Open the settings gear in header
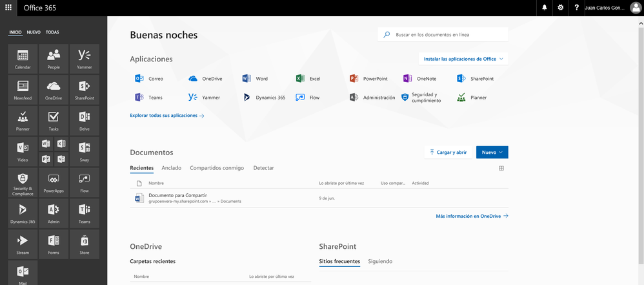 pyautogui.click(x=561, y=8)
